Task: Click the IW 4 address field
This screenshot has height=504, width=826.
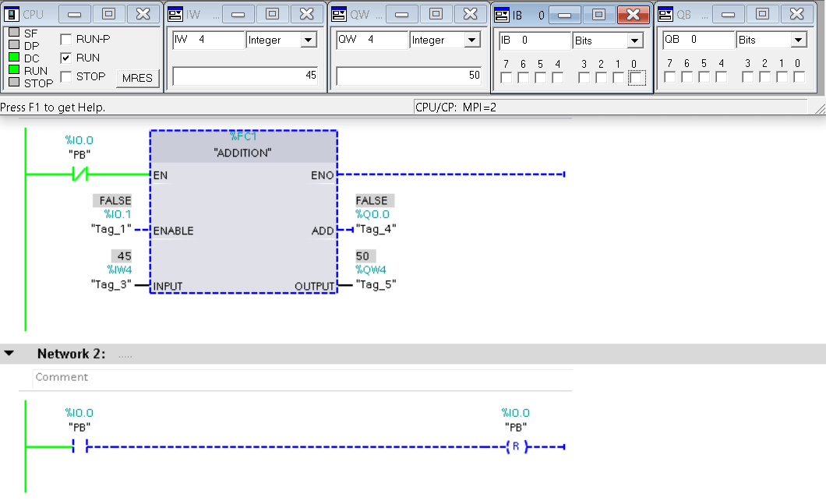Action: 209,40
